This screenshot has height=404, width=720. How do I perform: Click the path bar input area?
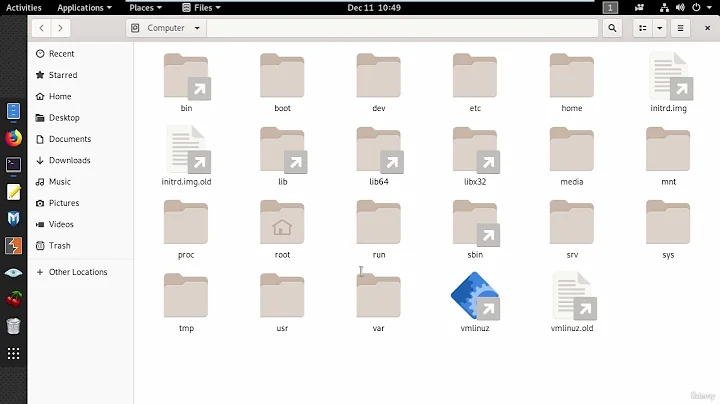click(x=402, y=28)
